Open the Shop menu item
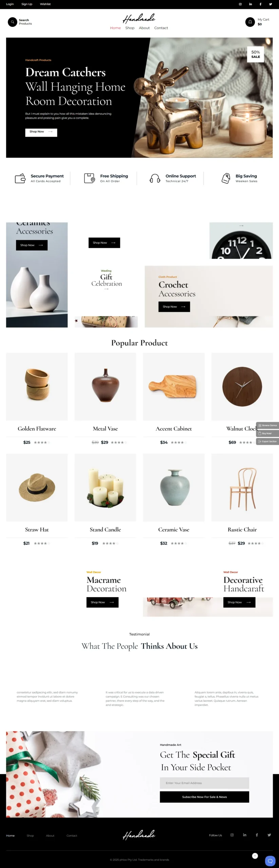 click(130, 28)
